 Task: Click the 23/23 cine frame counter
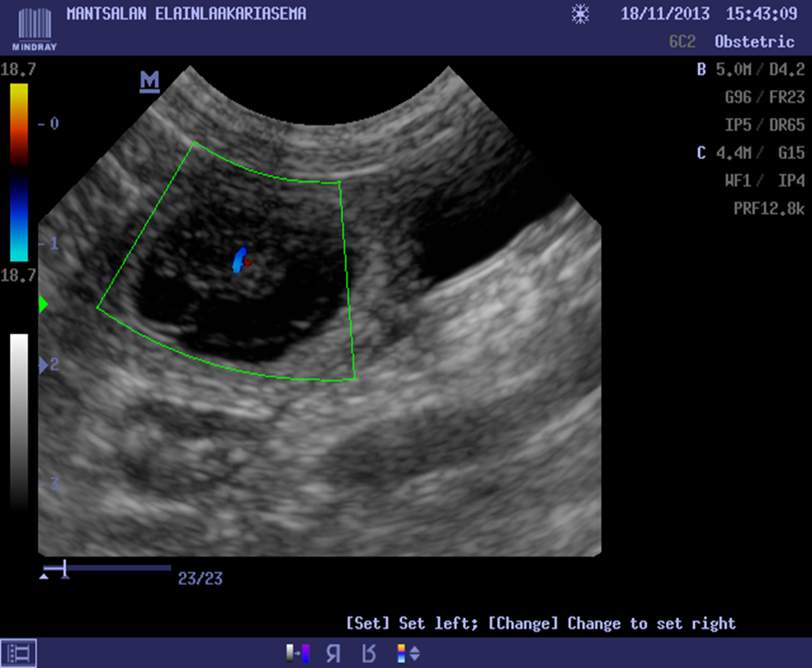coord(201,577)
